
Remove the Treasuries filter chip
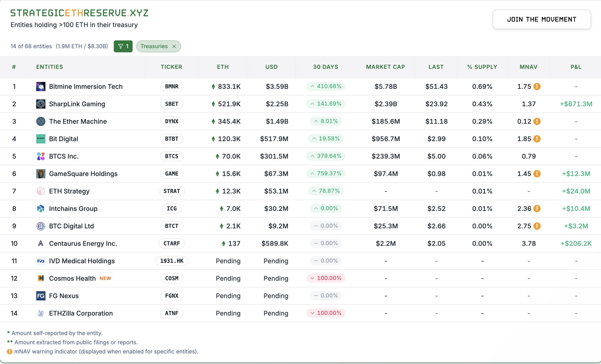point(174,46)
